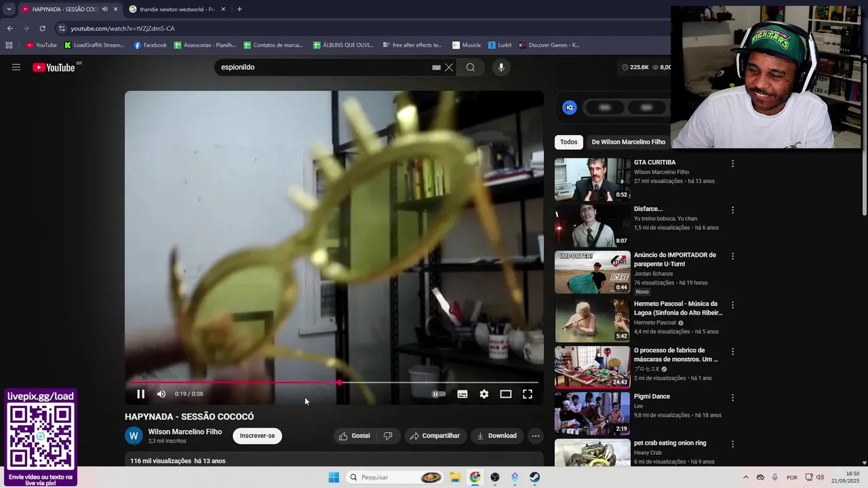Show hidden system tray icons chevron
Screen dimensions: 868x488
(745, 477)
